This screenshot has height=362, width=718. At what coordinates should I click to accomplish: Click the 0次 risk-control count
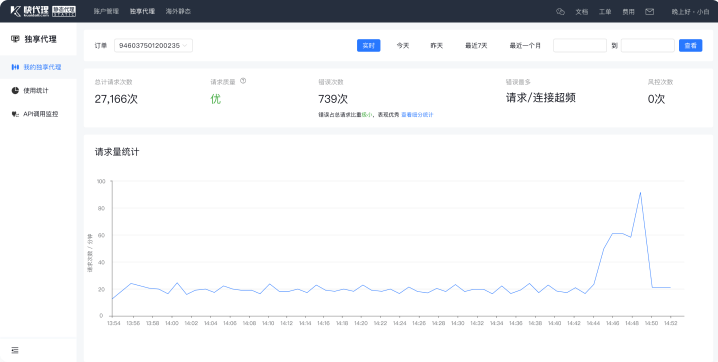point(656,99)
